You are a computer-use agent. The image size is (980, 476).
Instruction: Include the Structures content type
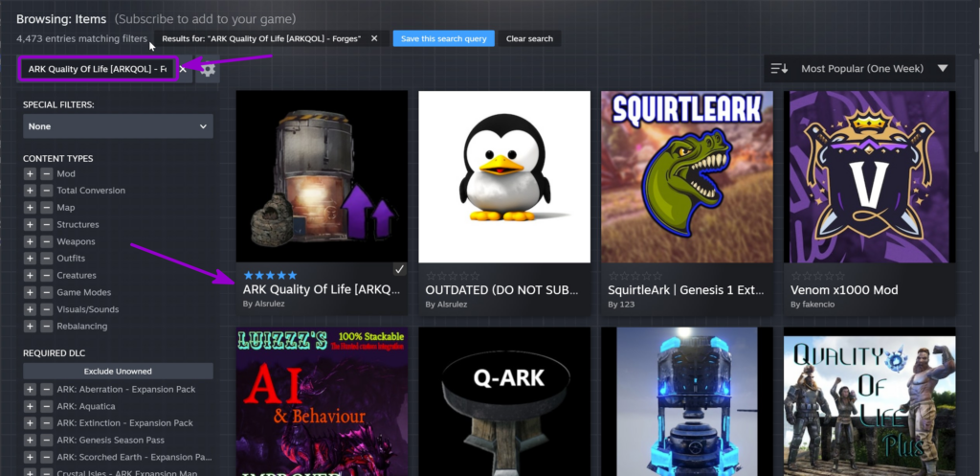pos(30,224)
